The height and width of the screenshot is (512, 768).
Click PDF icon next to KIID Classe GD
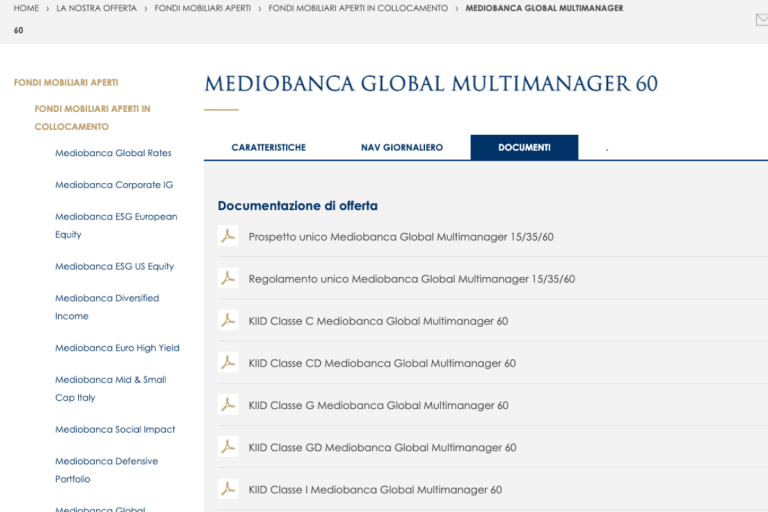tap(228, 447)
